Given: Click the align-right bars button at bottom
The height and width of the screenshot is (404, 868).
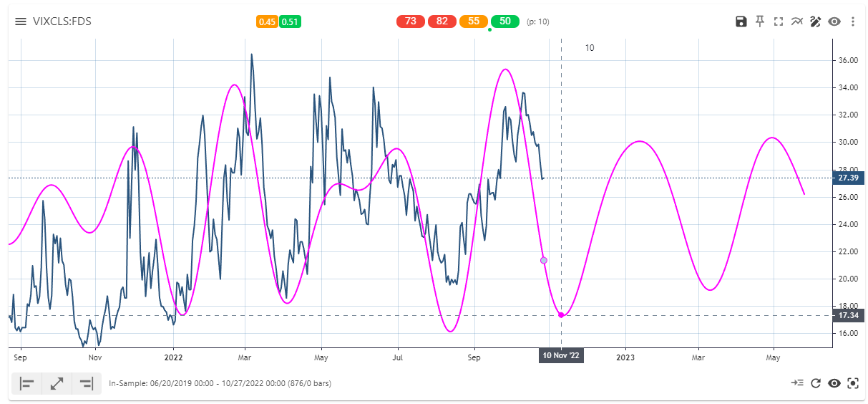Looking at the screenshot, I should (x=86, y=383).
